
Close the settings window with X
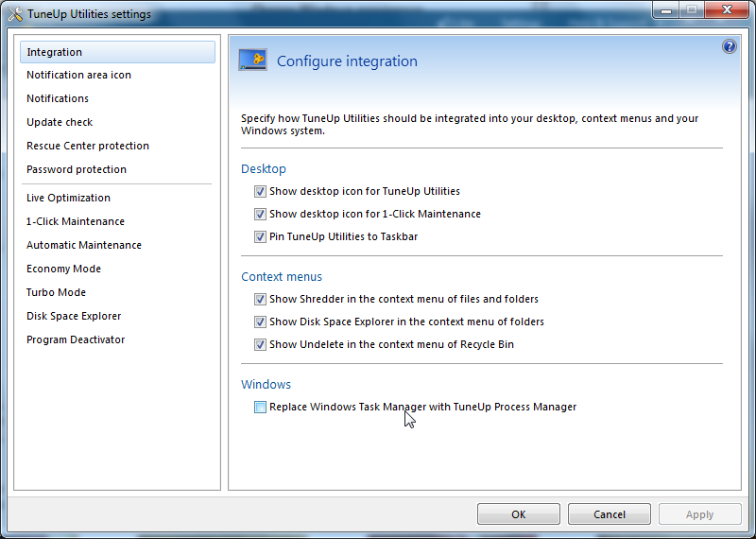point(727,9)
